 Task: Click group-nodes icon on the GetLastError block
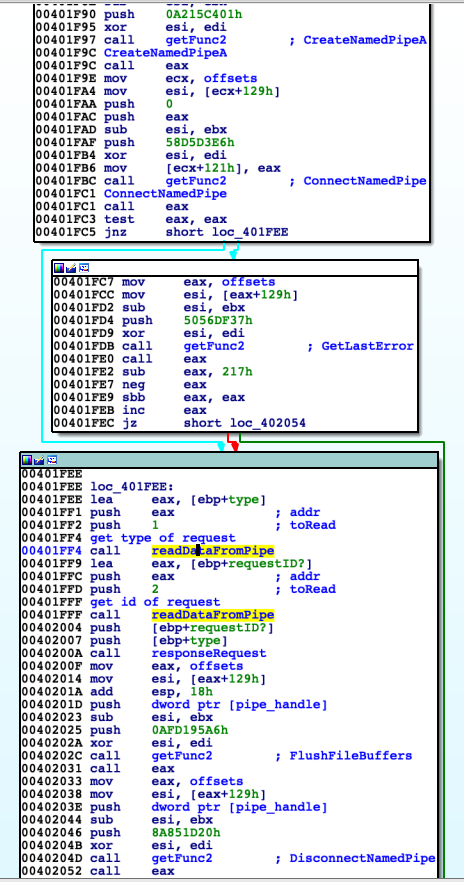(x=84, y=268)
